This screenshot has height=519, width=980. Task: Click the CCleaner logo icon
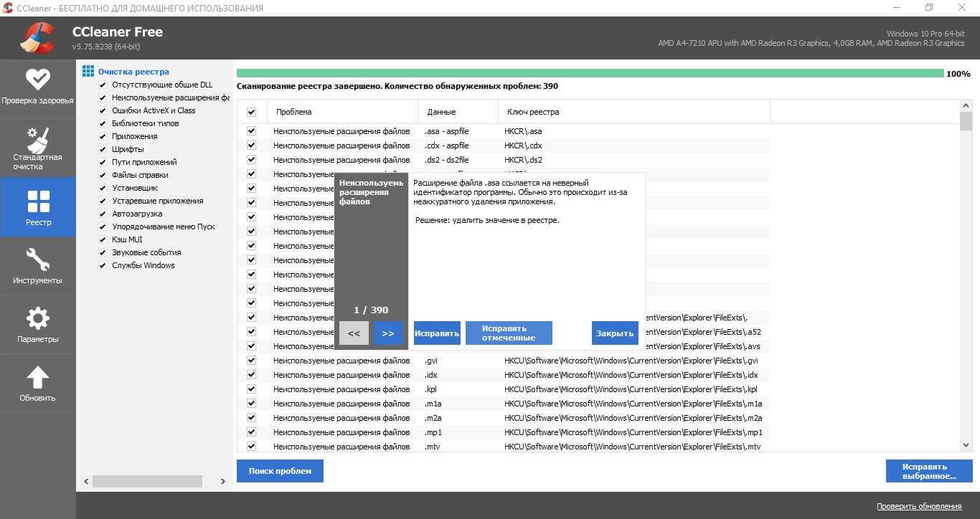tap(37, 39)
